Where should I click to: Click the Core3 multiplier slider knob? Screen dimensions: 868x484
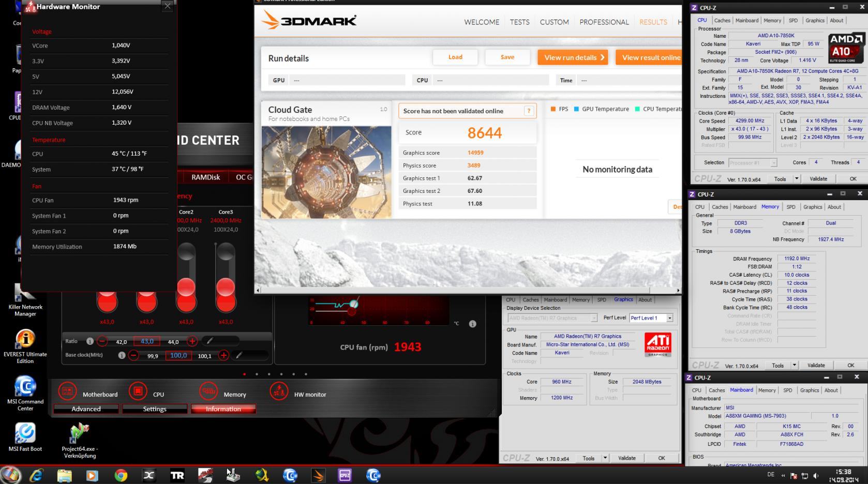click(x=226, y=287)
